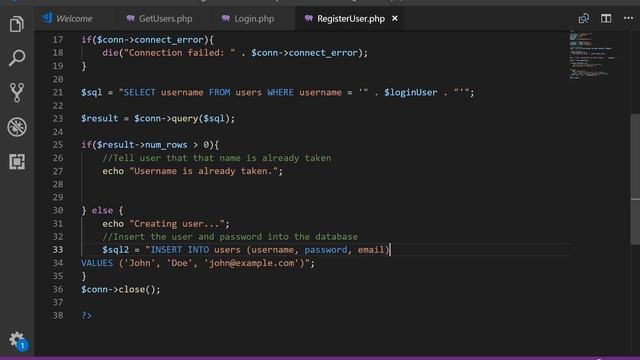Click line number 33 in the gutter

click(58, 249)
